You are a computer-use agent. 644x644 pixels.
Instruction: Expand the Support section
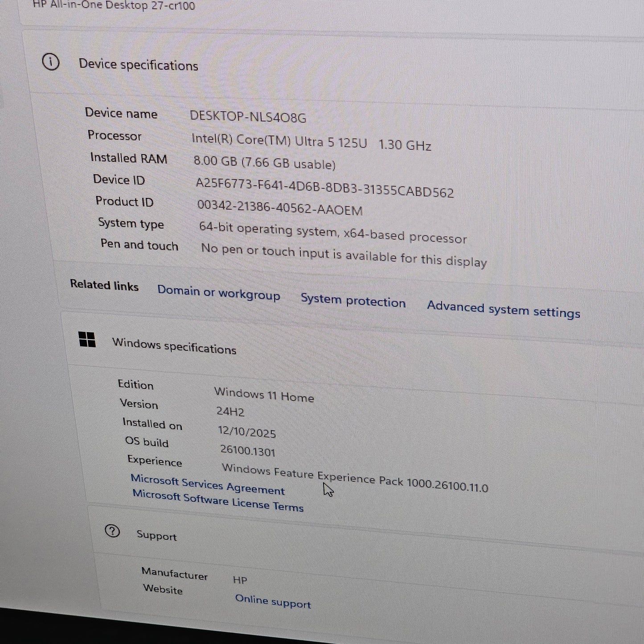tap(156, 535)
